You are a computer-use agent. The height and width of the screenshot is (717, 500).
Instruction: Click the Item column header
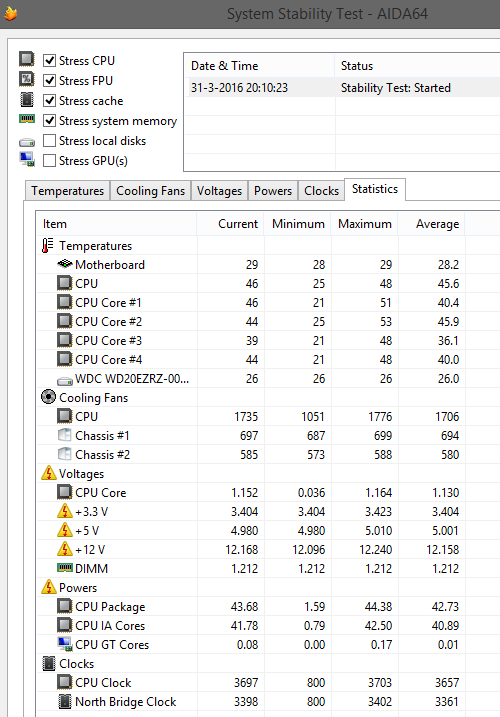click(117, 224)
